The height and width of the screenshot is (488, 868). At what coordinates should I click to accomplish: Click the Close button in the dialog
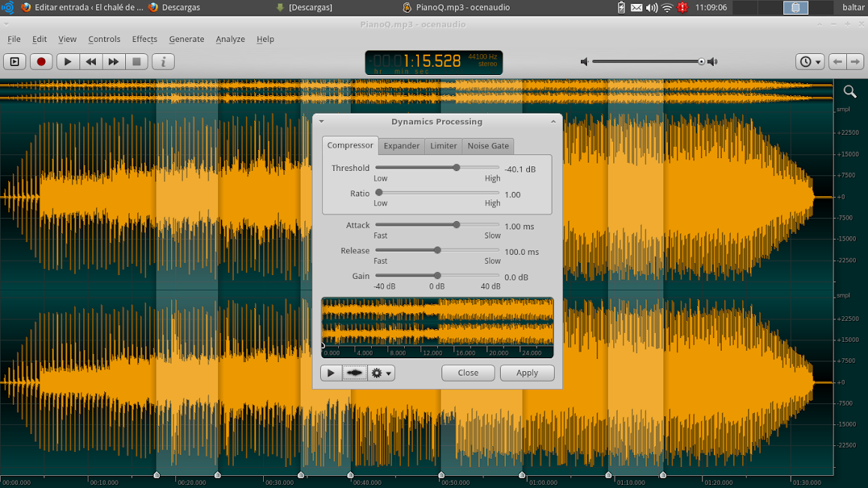pyautogui.click(x=468, y=373)
